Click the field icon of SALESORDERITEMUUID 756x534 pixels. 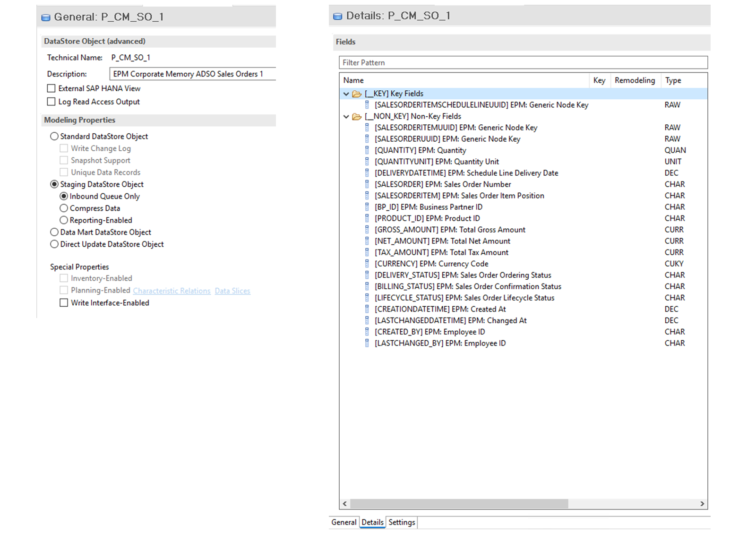tap(367, 128)
